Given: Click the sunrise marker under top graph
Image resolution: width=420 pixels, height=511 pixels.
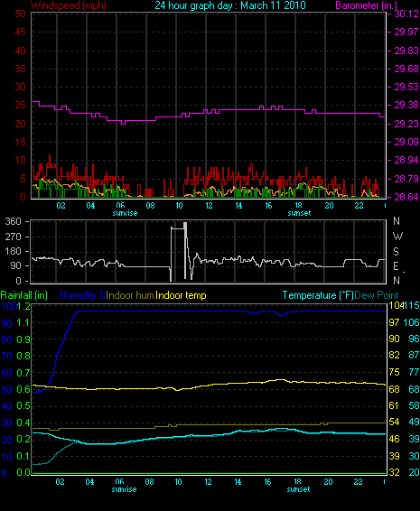Looking at the screenshot, I should pos(125,213).
